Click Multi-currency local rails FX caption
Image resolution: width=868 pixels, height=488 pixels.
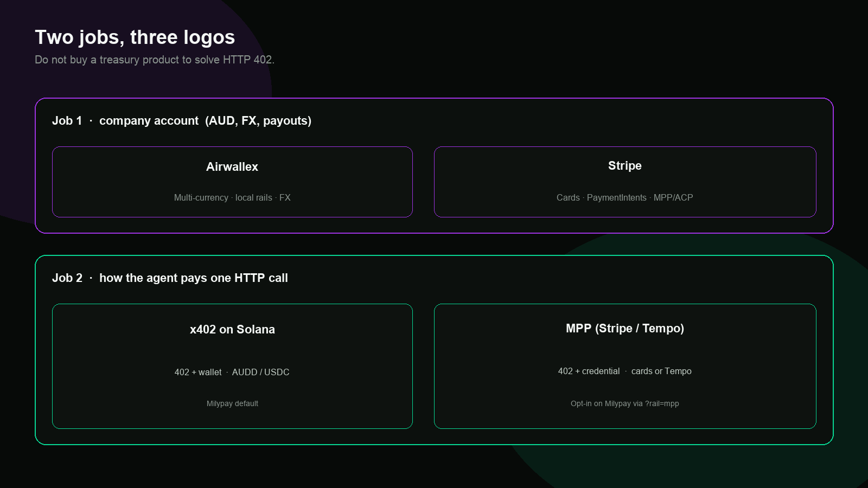pos(232,197)
